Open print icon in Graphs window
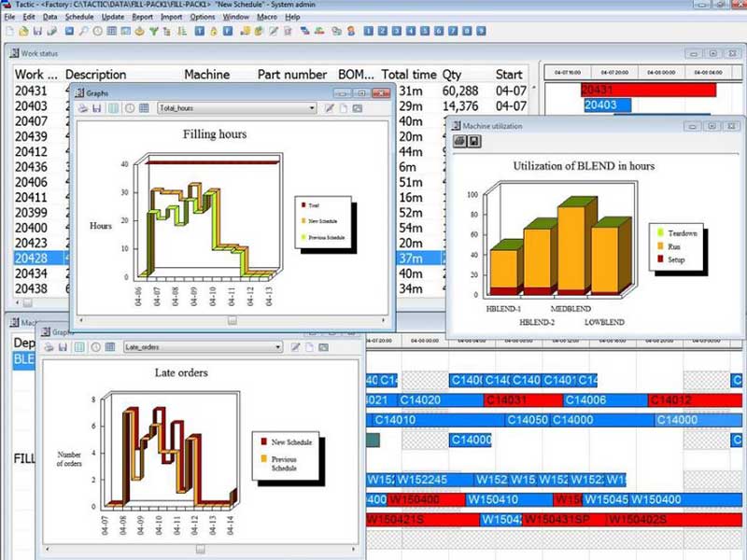Image resolution: width=747 pixels, height=560 pixels. click(x=81, y=108)
